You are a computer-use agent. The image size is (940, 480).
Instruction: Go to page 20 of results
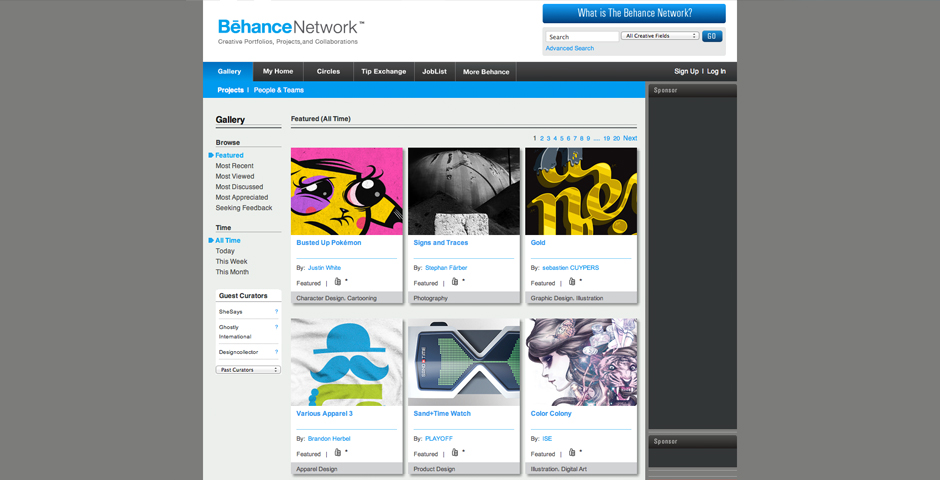point(616,138)
